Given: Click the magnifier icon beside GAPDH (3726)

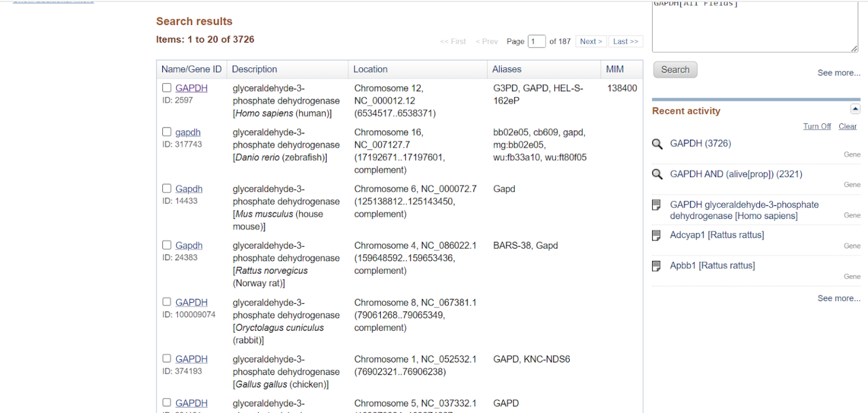Looking at the screenshot, I should [657, 144].
